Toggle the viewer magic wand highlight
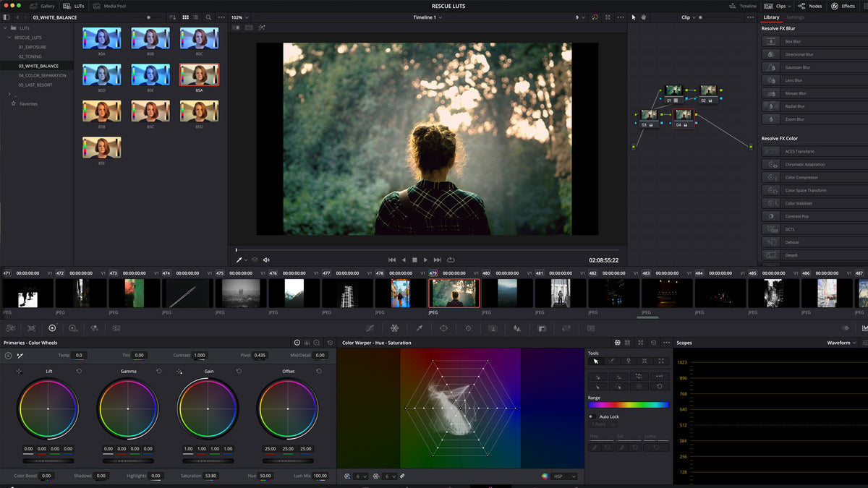This screenshot has width=868, height=488. pyautogui.click(x=261, y=27)
